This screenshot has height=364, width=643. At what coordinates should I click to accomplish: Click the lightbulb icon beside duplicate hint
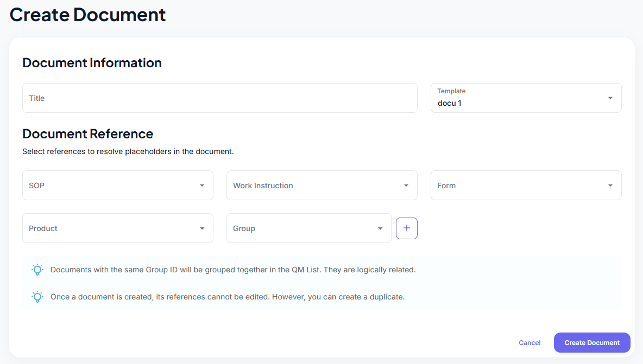tap(37, 296)
